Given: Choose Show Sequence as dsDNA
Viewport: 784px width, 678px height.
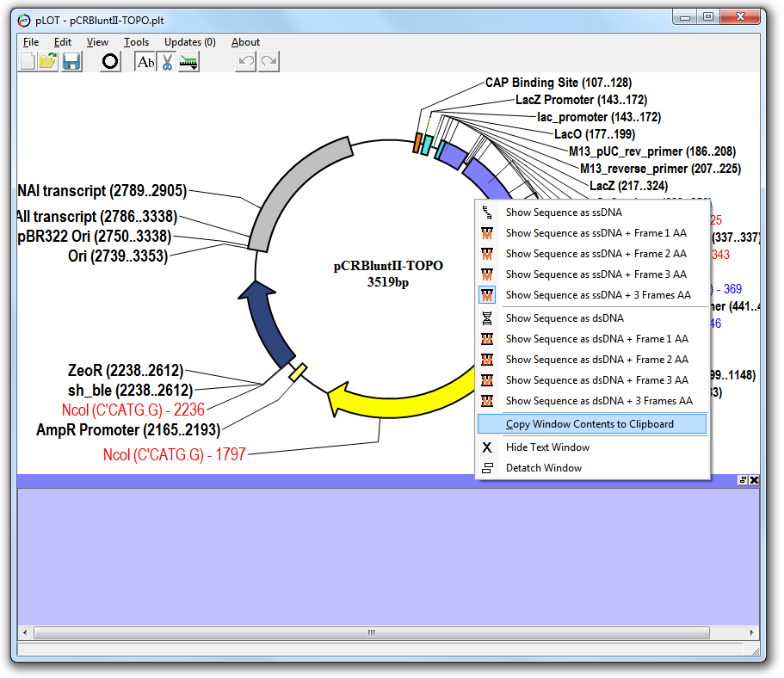Looking at the screenshot, I should tap(565, 318).
